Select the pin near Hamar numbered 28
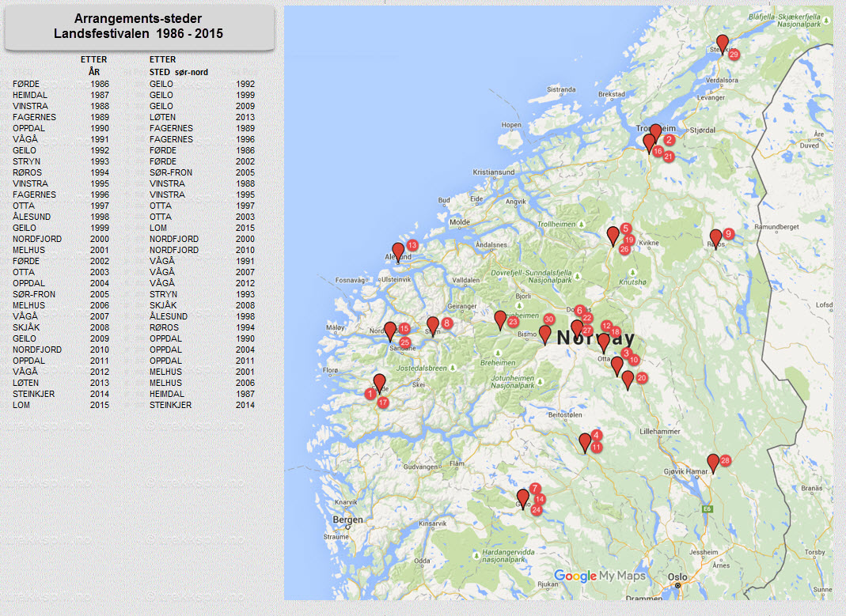The image size is (846, 616). pos(713,463)
